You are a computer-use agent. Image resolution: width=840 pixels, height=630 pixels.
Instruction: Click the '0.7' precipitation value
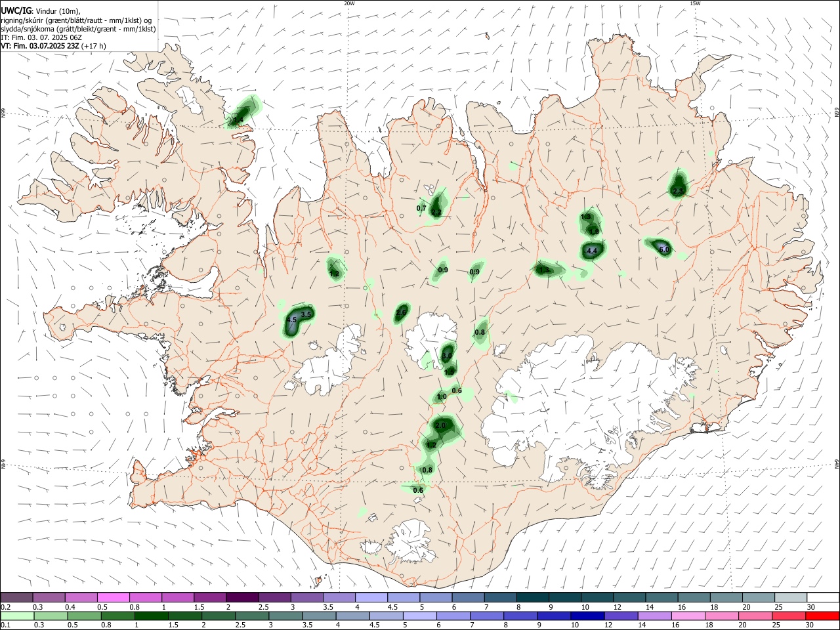click(422, 208)
